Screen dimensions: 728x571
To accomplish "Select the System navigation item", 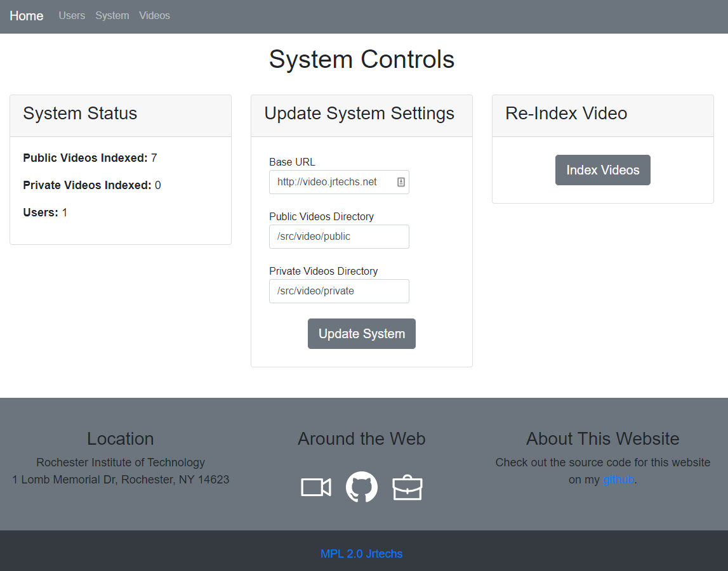I will coord(112,16).
